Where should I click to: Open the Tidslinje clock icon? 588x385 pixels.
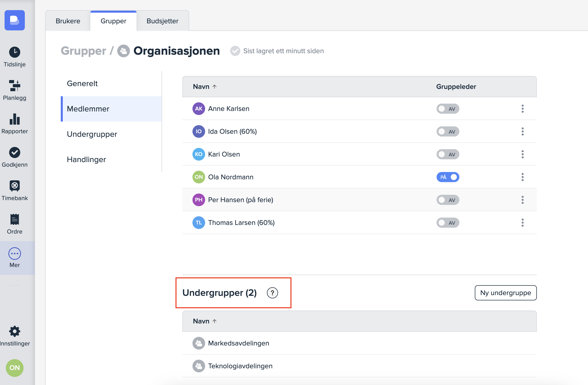tap(15, 52)
